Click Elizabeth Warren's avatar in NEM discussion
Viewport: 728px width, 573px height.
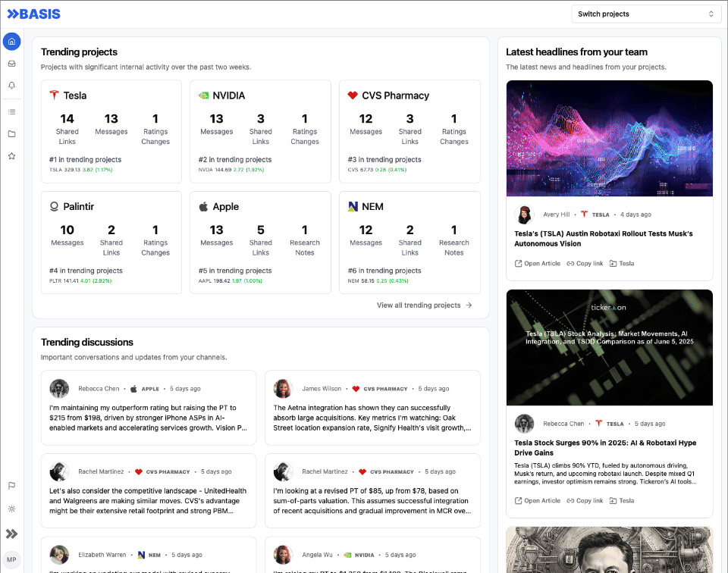coord(59,555)
